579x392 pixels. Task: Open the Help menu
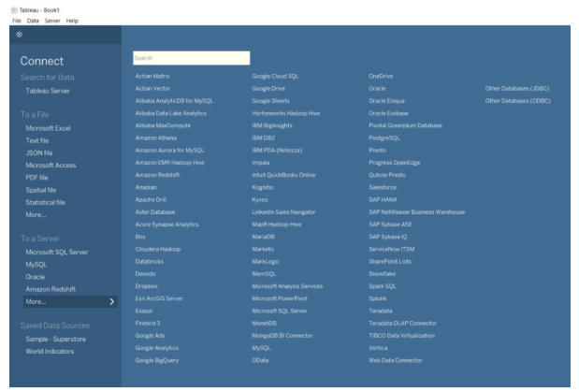coord(72,21)
